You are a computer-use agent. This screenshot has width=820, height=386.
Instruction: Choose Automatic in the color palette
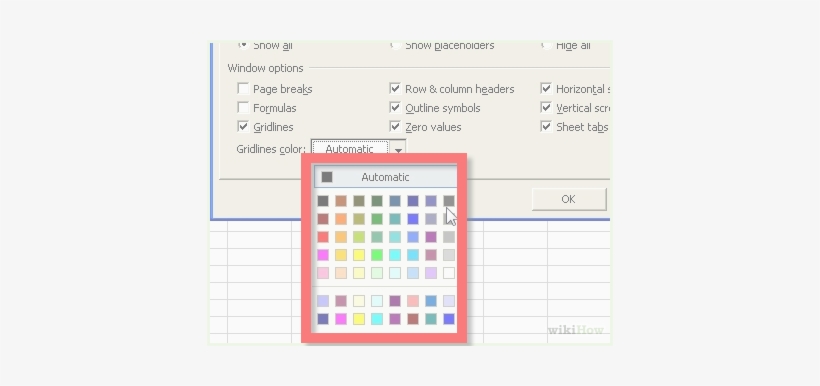click(x=385, y=177)
